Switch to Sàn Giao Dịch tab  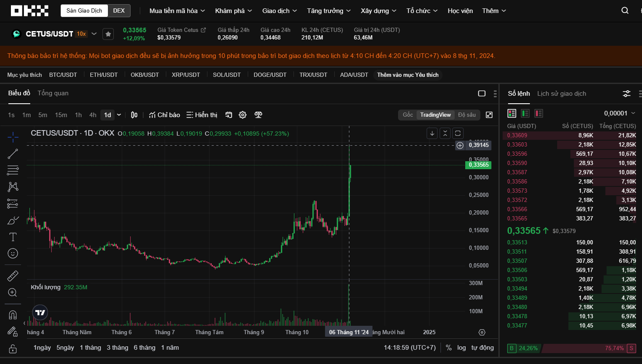[84, 11]
